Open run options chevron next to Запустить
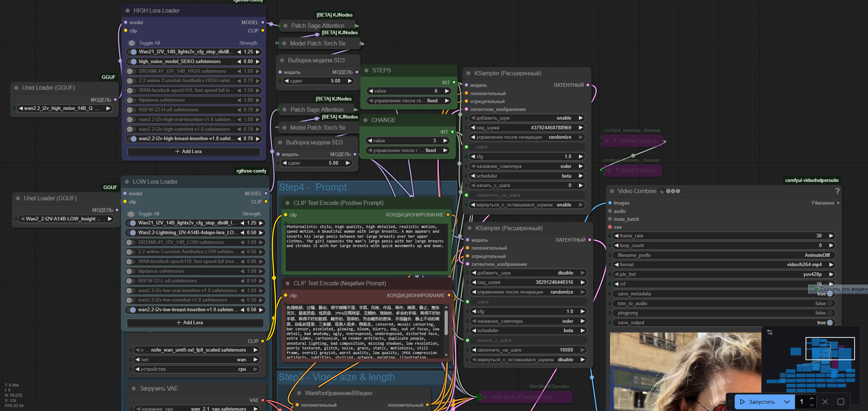This screenshot has width=868, height=411. click(x=787, y=402)
